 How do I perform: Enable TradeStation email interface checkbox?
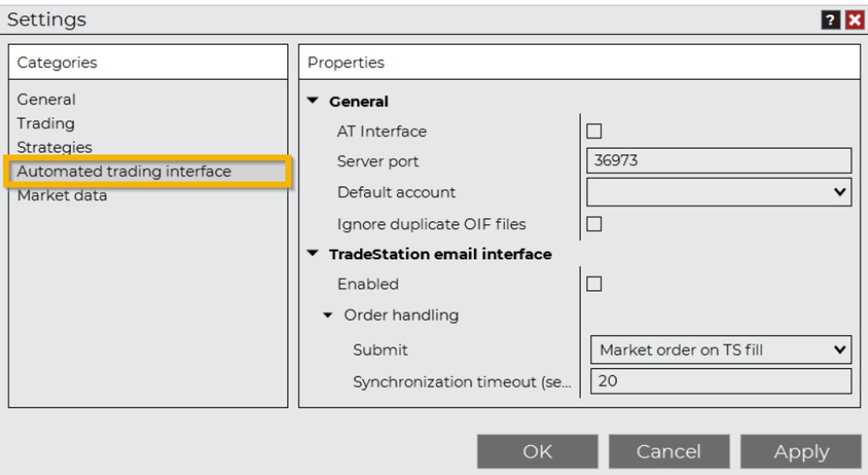[x=594, y=284]
